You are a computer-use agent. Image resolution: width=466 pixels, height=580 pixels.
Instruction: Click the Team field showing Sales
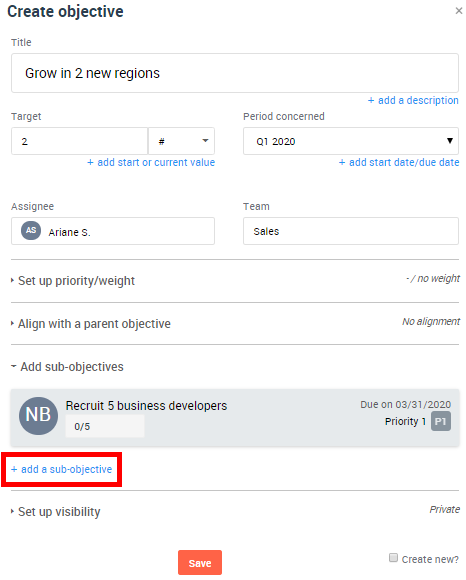click(x=351, y=231)
